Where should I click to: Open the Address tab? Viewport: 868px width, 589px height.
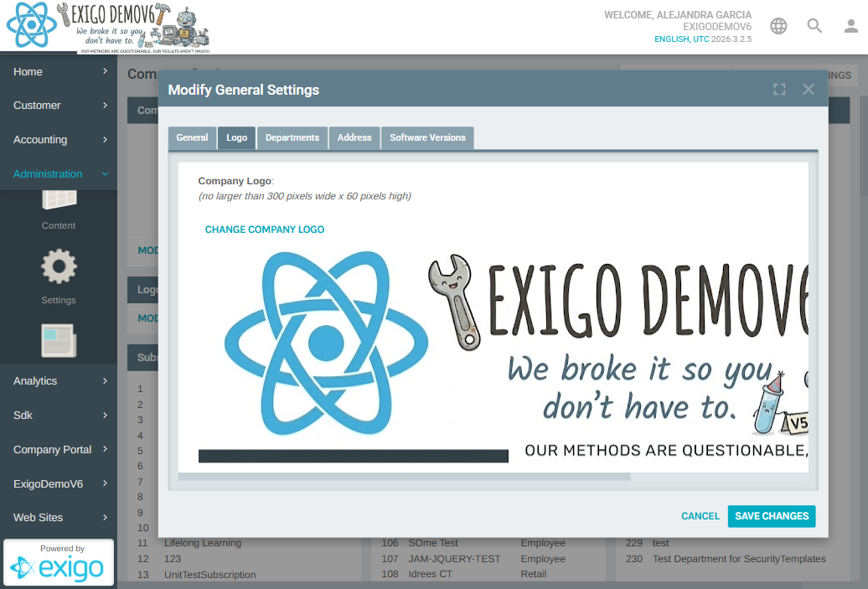tap(354, 138)
